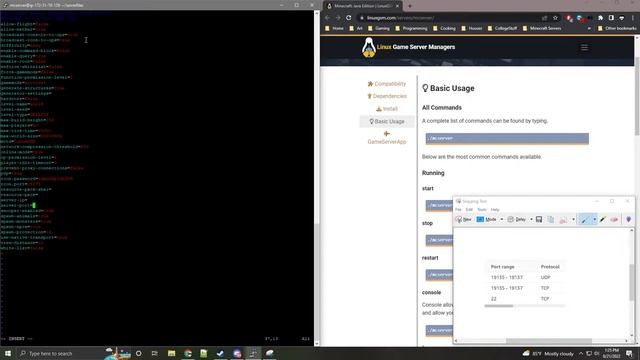Click the Edit with Paint 3D icon
The image size is (640, 360).
click(629, 220)
